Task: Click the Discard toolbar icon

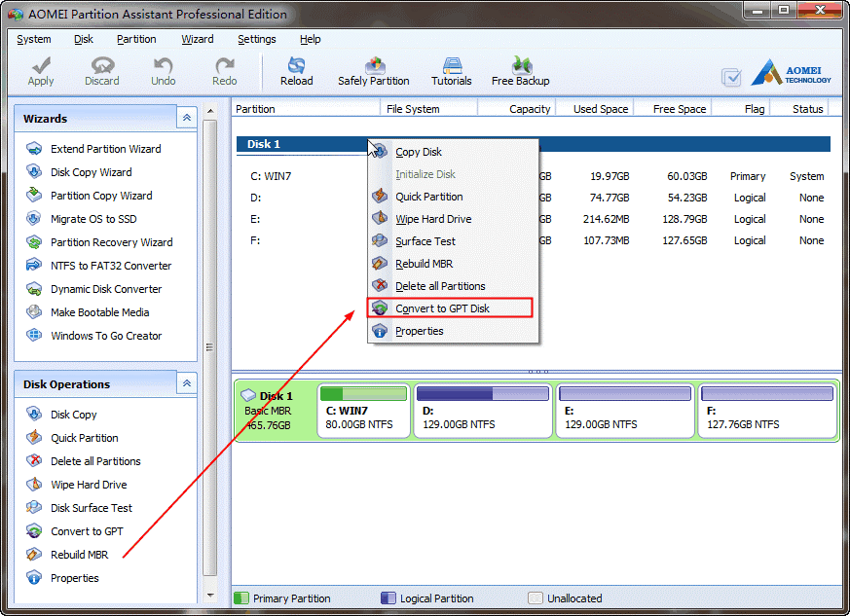Action: coord(102,65)
